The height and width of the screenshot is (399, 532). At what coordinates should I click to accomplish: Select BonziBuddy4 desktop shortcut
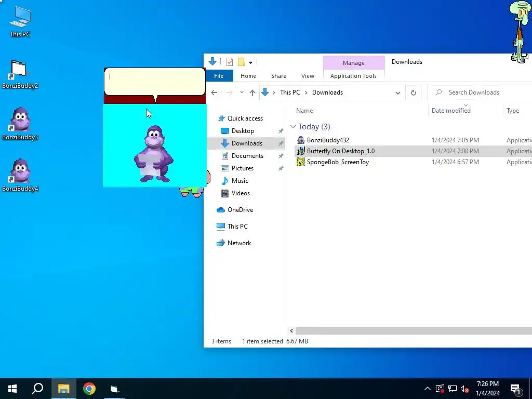point(20,175)
